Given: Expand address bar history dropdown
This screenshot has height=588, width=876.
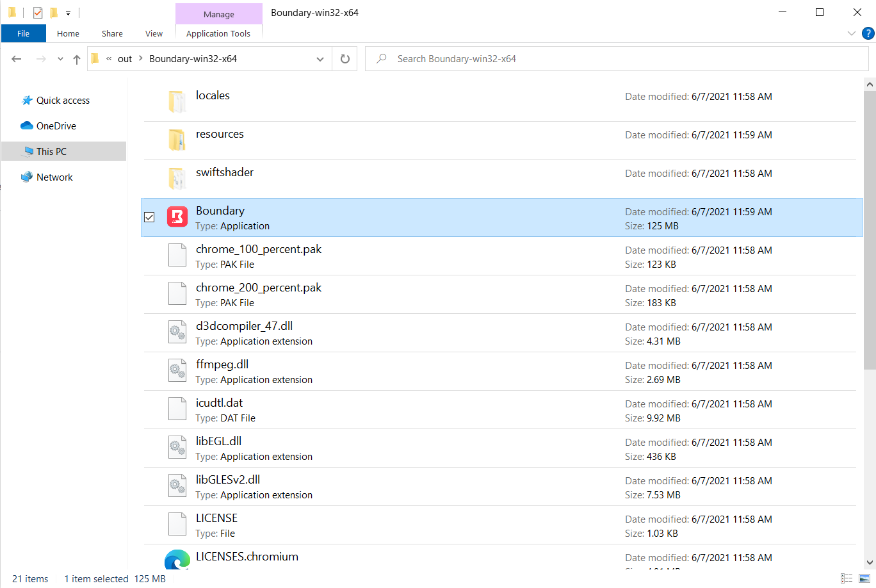Looking at the screenshot, I should click(320, 59).
